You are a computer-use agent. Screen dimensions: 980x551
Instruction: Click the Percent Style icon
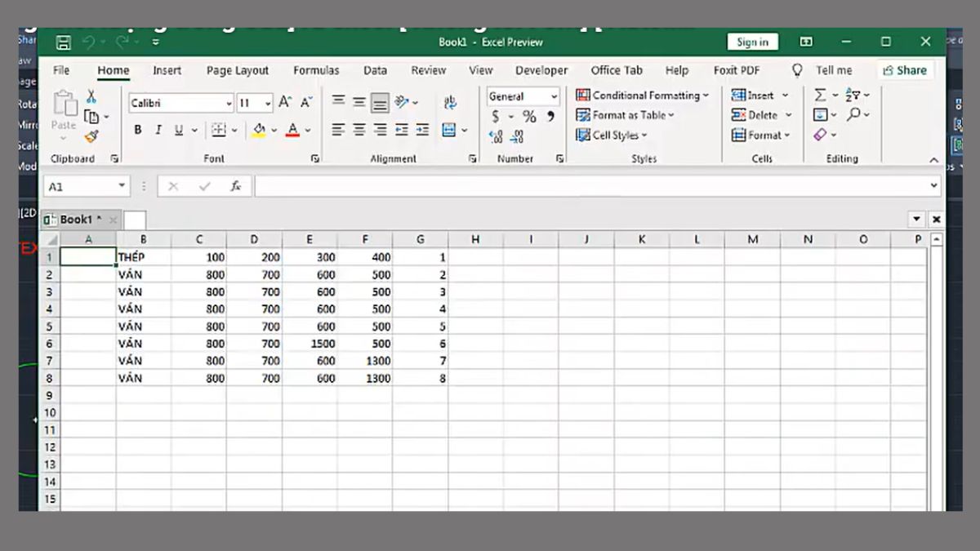point(528,116)
